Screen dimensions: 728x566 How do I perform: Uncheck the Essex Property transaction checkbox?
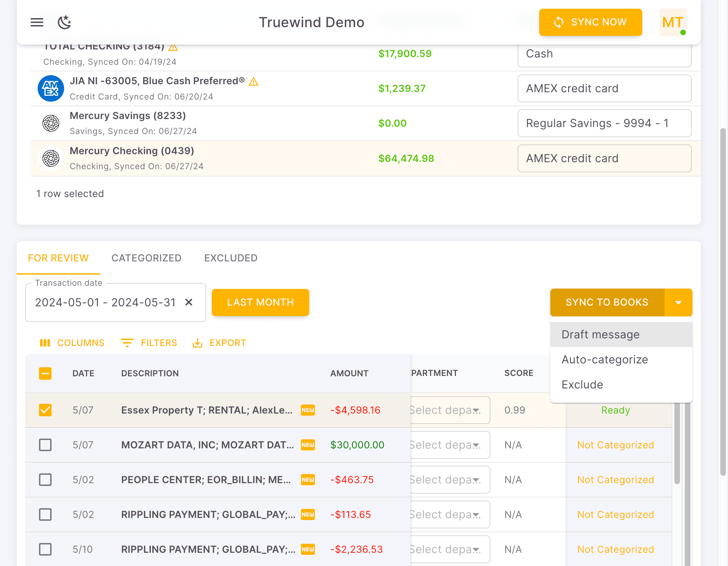click(45, 410)
